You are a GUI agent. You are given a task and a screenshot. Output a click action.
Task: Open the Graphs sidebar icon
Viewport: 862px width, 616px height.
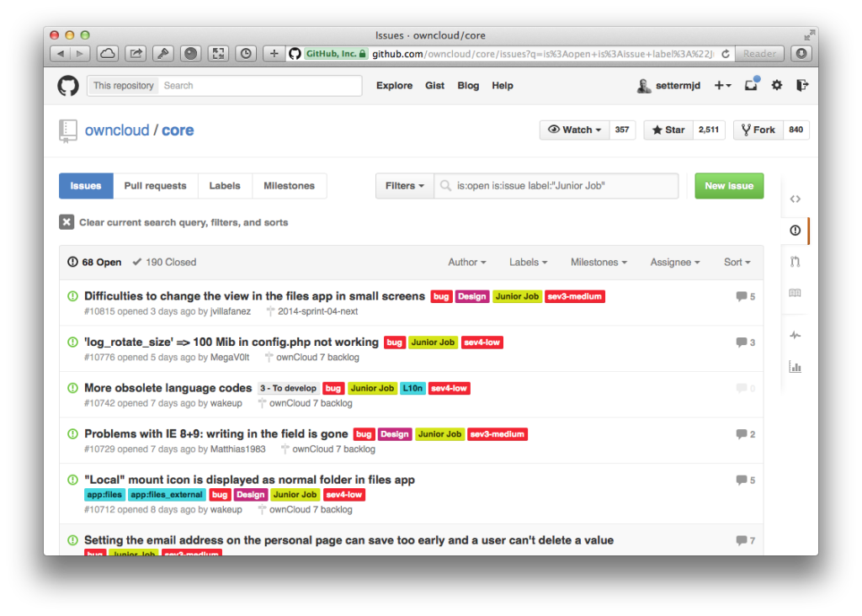795,367
